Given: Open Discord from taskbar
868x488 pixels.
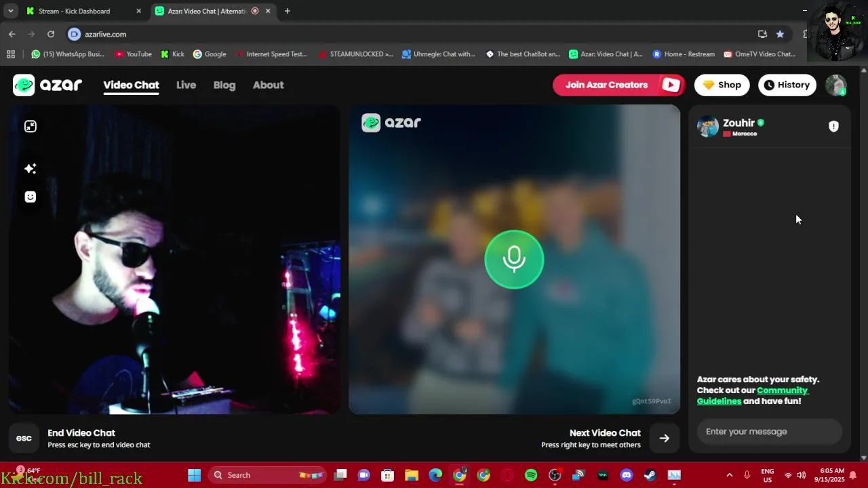Looking at the screenshot, I should 627,475.
